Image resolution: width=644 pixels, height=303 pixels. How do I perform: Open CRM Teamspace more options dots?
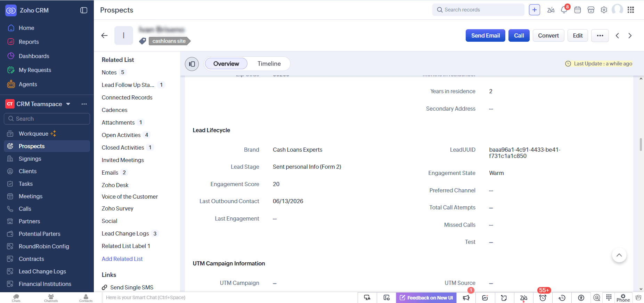click(x=84, y=104)
